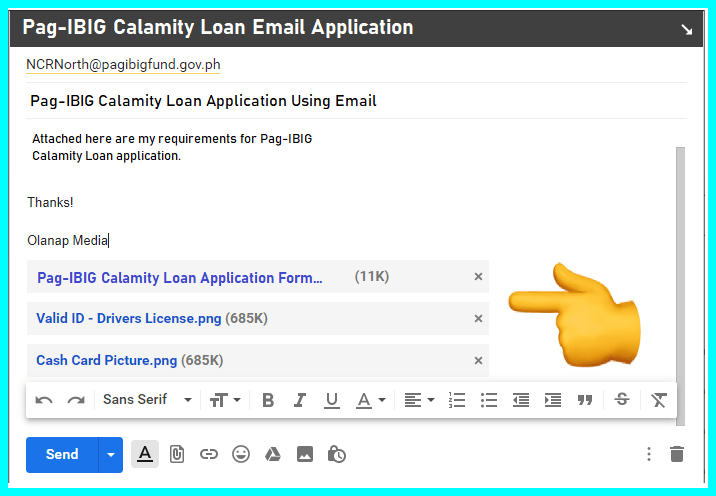
Task: Open the text color picker
Action: (x=370, y=401)
